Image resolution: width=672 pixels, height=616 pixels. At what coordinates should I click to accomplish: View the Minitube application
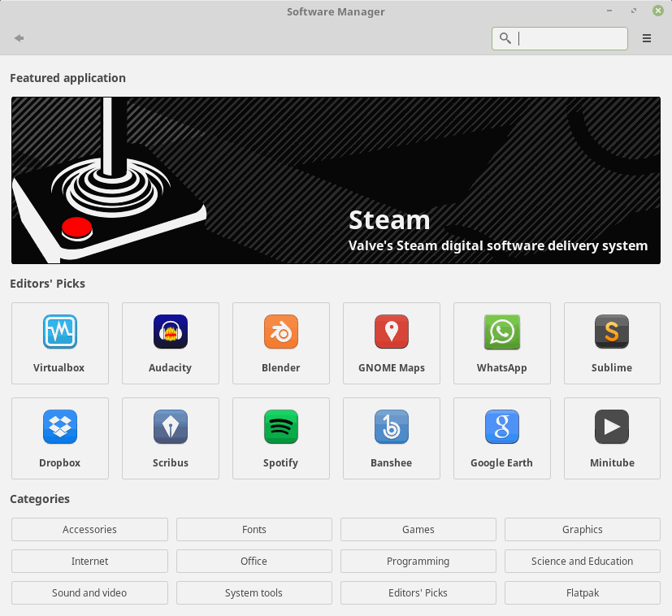tap(611, 438)
